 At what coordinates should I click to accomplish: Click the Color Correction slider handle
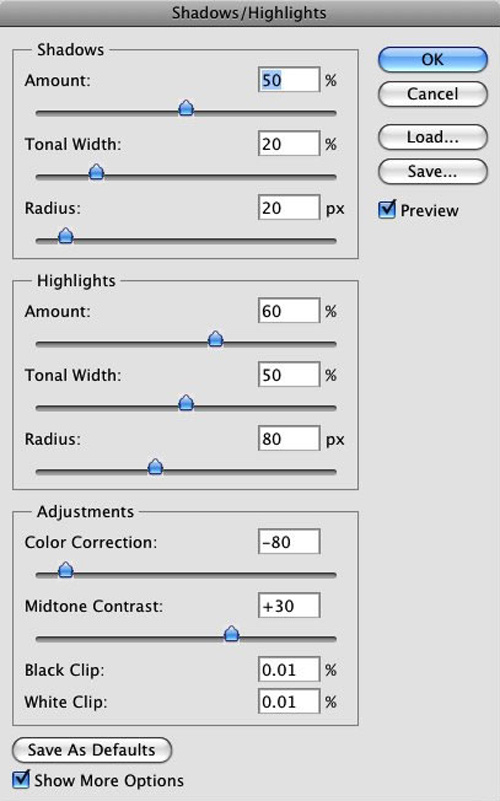pyautogui.click(x=65, y=570)
